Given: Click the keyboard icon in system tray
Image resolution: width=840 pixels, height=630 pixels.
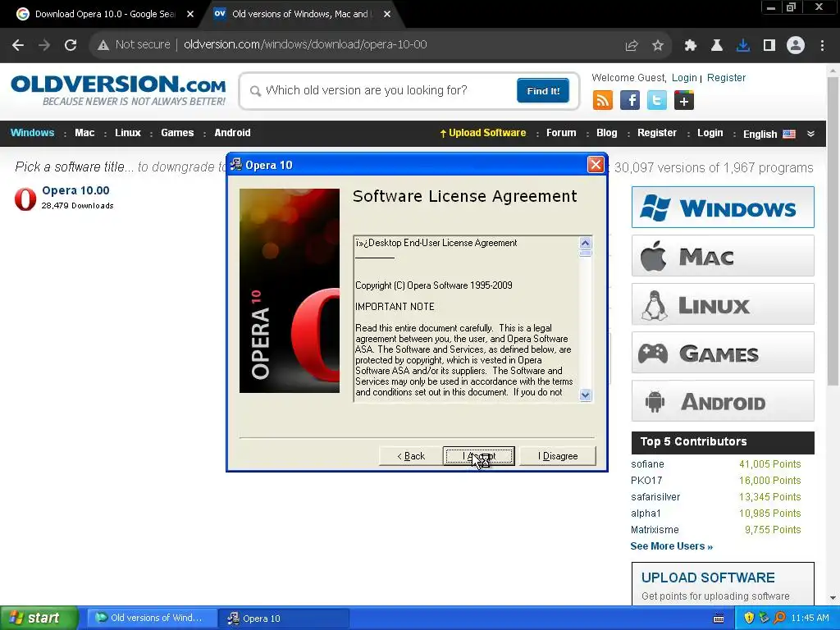Looking at the screenshot, I should [x=719, y=619].
